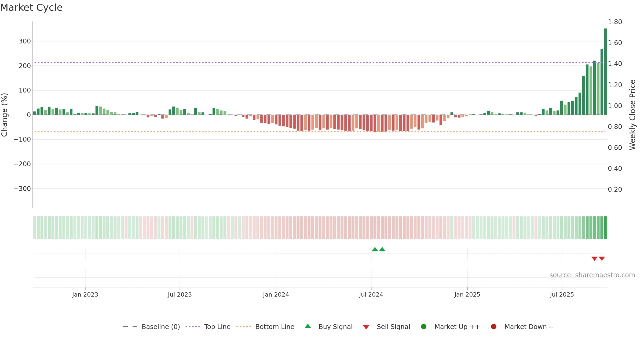
Task: Select the first red sell signal marker
Action: (x=594, y=258)
